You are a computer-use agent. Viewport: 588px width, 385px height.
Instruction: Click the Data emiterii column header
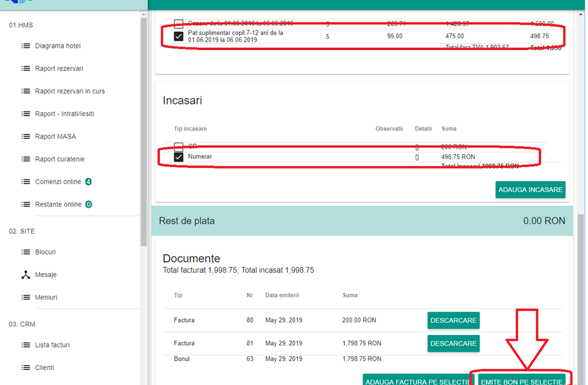[x=282, y=295]
